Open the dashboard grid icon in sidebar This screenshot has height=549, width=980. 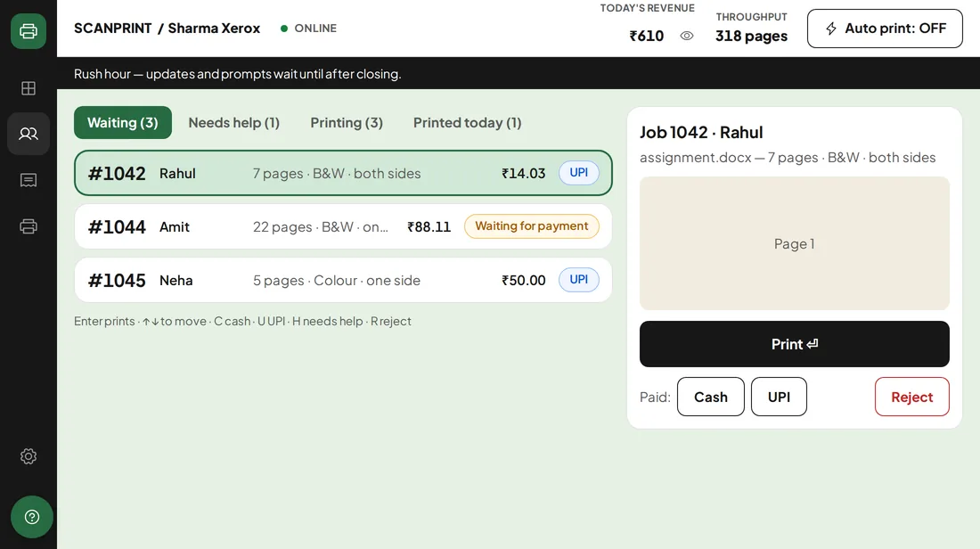click(x=29, y=88)
